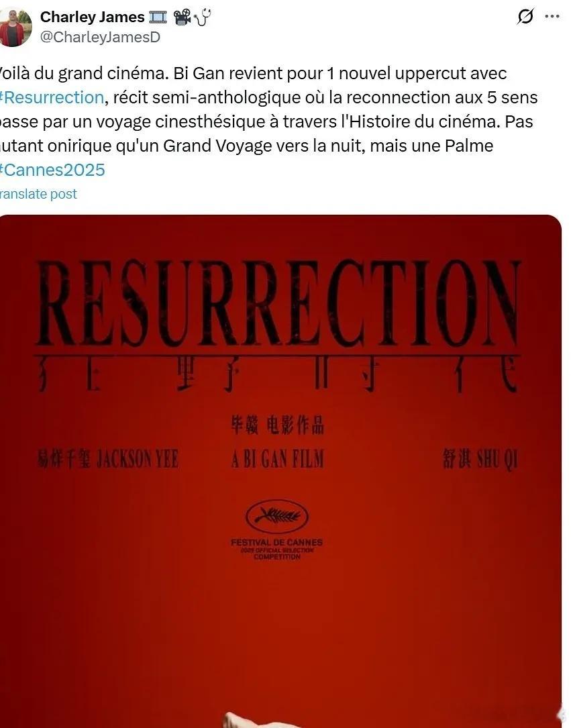This screenshot has height=728, width=571.
Task: Click the Chinese title under RESURRECTION
Action: (x=278, y=373)
